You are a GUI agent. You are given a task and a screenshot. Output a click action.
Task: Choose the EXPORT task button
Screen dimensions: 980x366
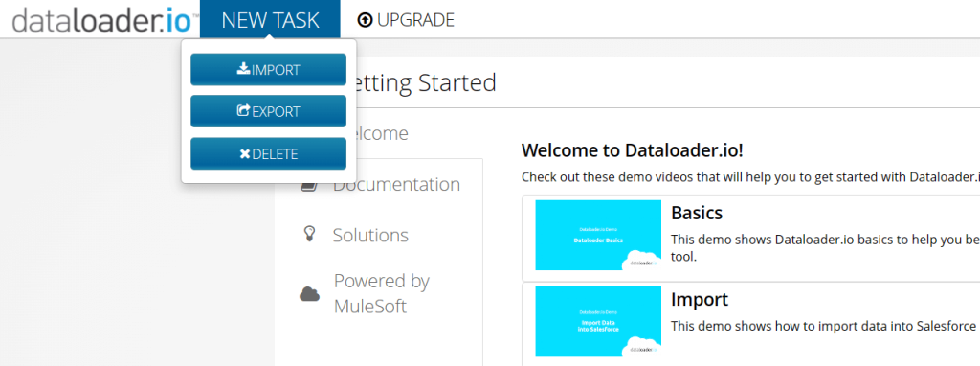pos(268,111)
